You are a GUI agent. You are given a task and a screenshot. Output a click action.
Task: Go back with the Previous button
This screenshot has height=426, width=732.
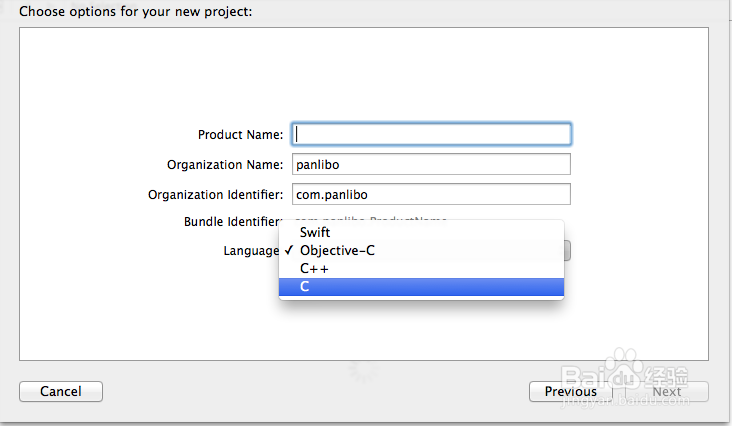570,391
